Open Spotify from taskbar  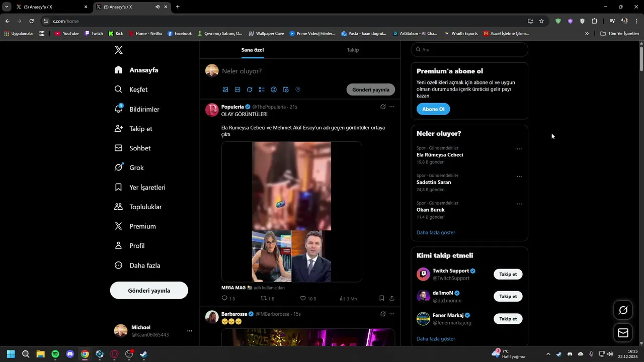(x=55, y=354)
